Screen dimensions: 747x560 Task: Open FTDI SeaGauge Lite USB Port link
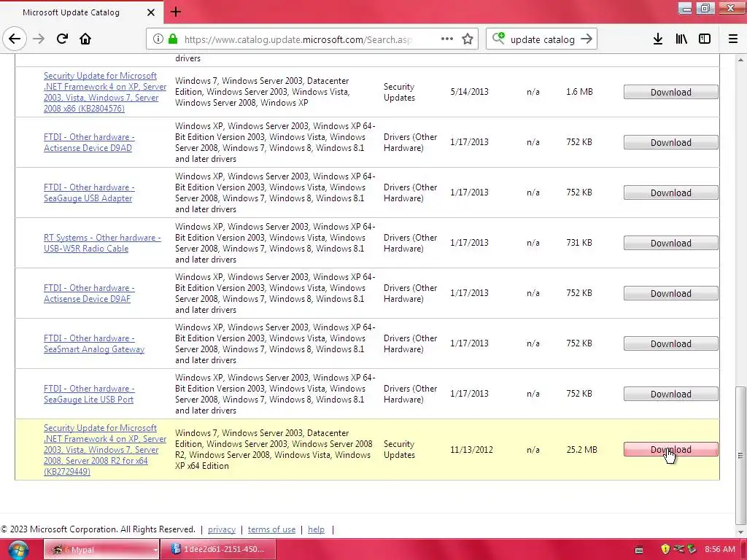pyautogui.click(x=89, y=394)
